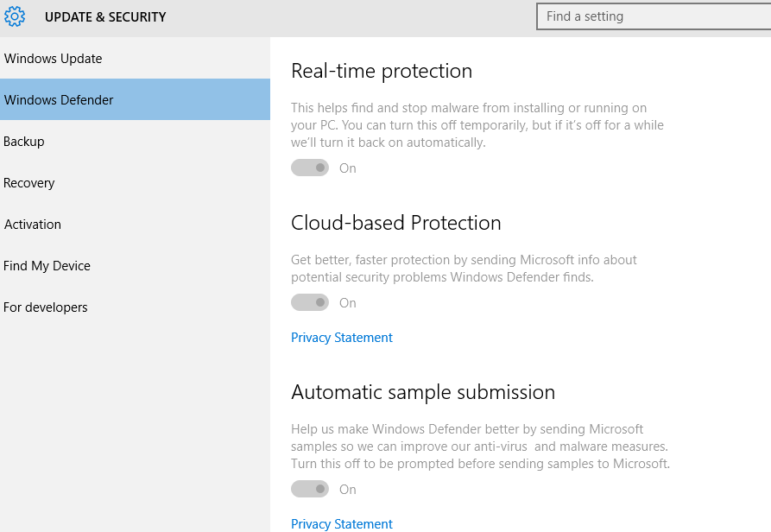The image size is (771, 532).
Task: Click the Cloud-based Protection heading
Action: [396, 223]
